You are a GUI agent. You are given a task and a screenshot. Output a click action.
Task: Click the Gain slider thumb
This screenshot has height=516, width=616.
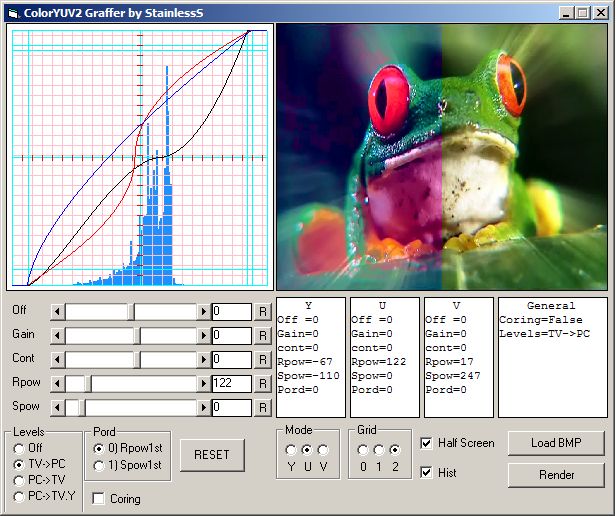coord(137,336)
